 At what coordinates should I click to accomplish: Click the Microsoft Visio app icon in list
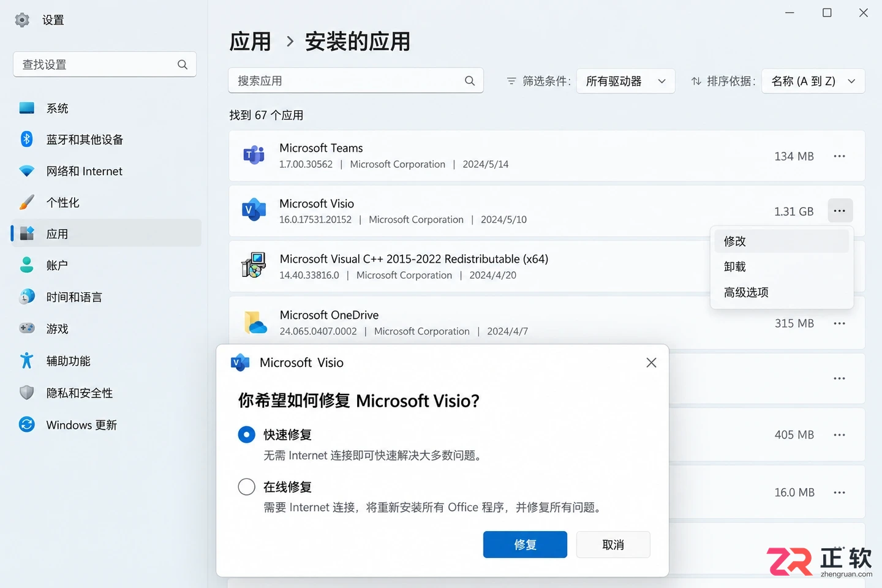pyautogui.click(x=254, y=210)
